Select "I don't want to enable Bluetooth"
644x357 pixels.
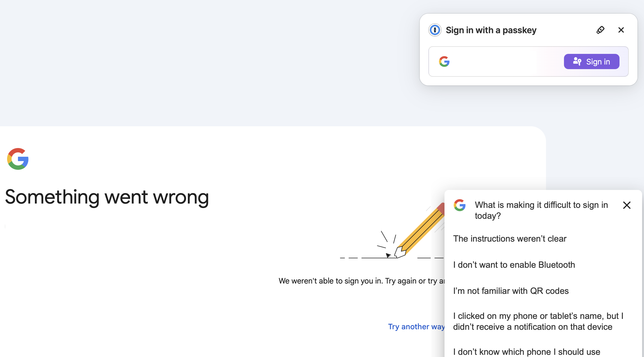514,265
